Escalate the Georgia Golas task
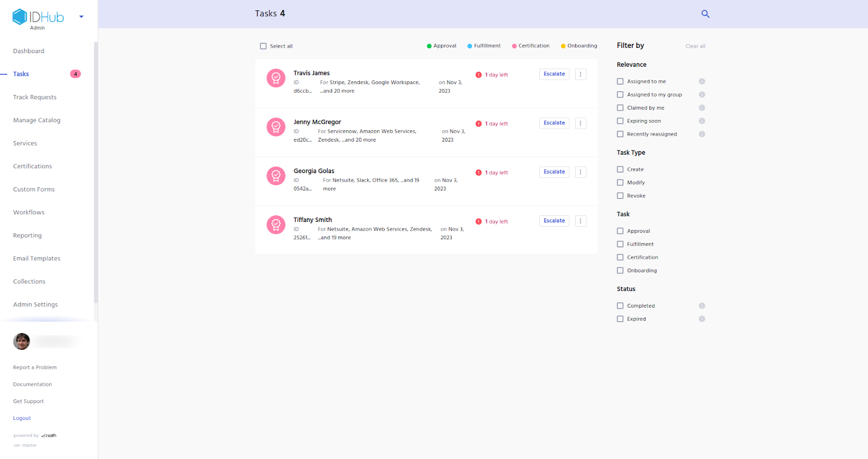 click(x=554, y=172)
